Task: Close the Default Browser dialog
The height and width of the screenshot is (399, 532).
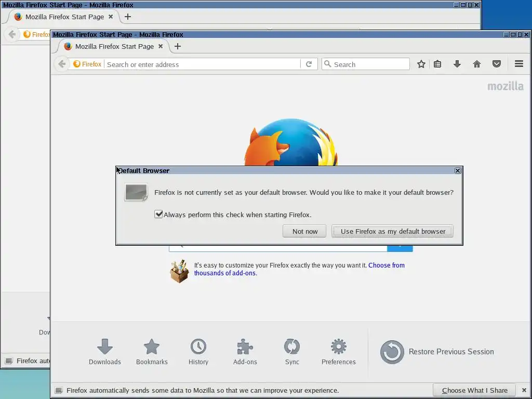Action: tap(458, 170)
